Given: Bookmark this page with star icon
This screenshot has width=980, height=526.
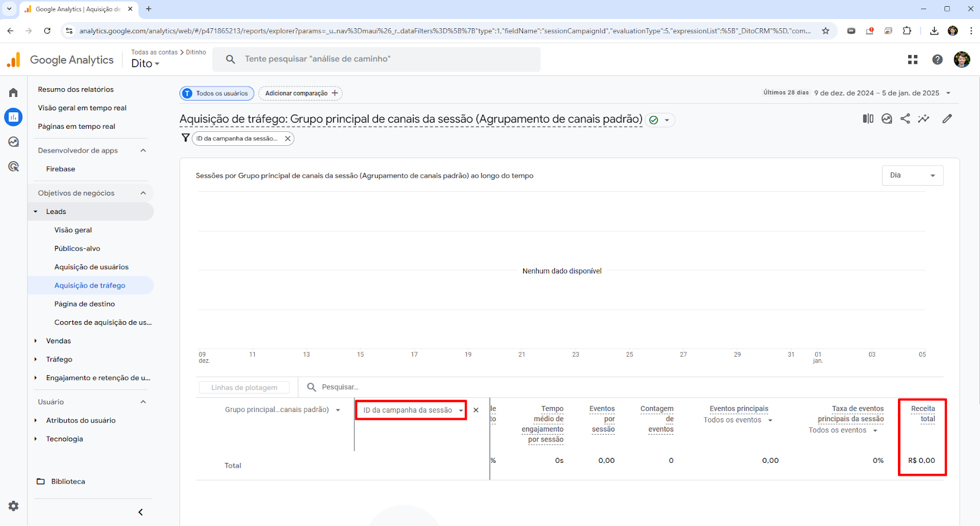Looking at the screenshot, I should (826, 31).
